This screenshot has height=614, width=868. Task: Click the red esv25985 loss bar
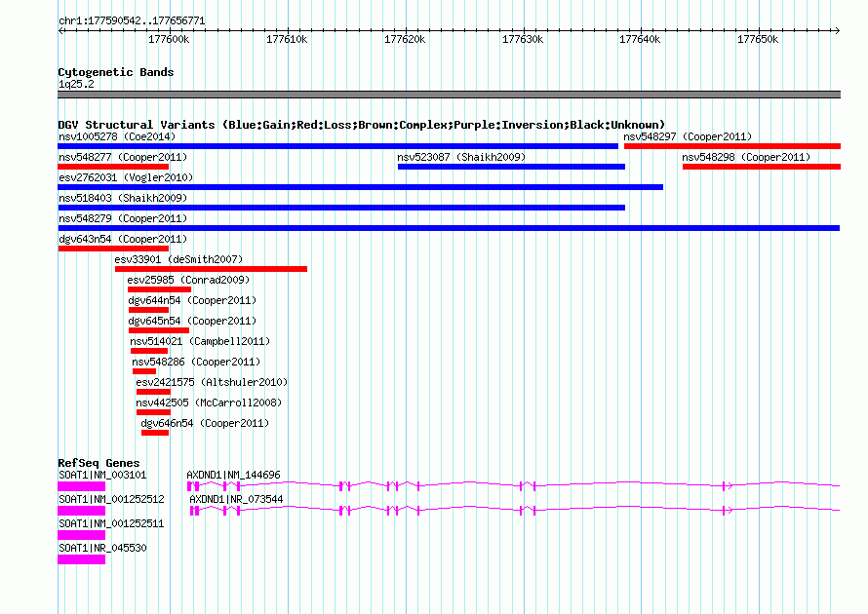point(159,289)
